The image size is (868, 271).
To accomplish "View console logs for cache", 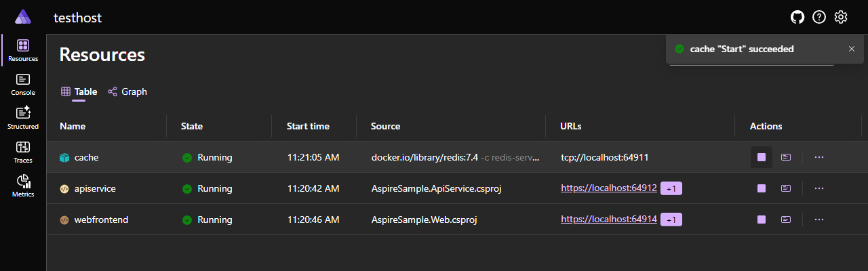I will coord(786,157).
